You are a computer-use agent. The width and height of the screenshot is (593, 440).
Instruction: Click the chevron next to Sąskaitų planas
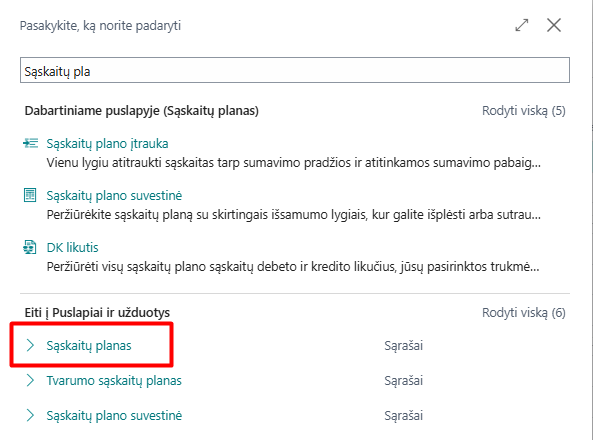[30, 345]
